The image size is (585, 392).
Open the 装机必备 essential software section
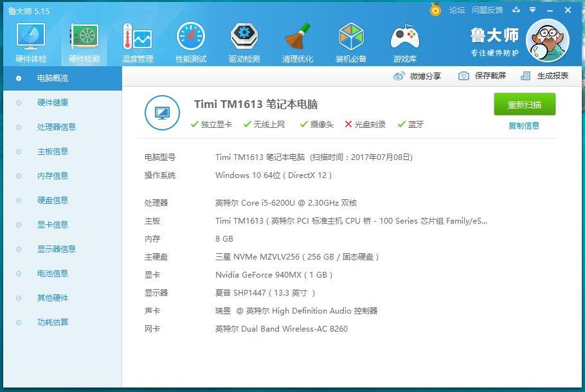[x=350, y=40]
